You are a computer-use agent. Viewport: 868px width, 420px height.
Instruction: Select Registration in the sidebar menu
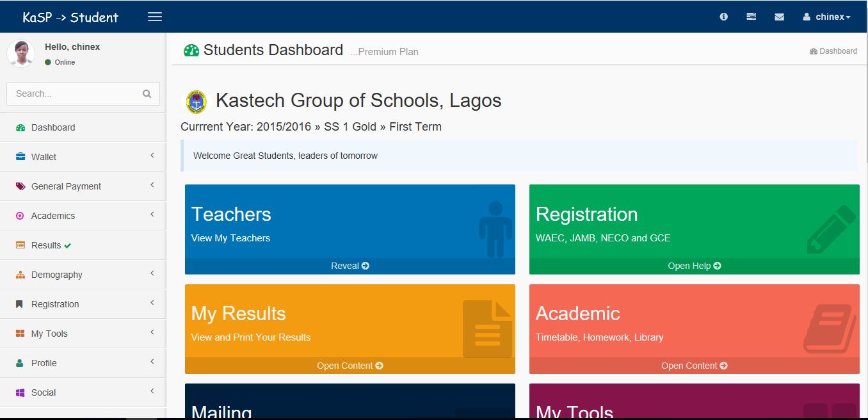click(56, 303)
